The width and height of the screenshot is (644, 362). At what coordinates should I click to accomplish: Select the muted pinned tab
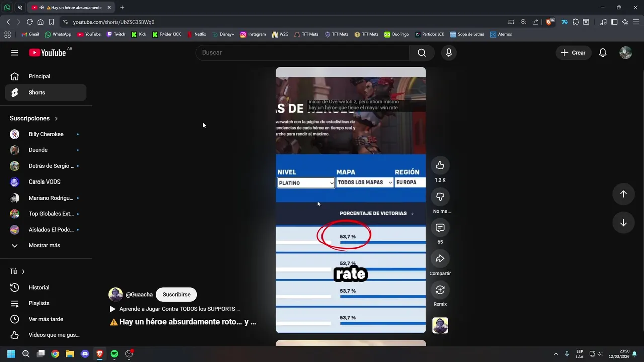(x=20, y=8)
